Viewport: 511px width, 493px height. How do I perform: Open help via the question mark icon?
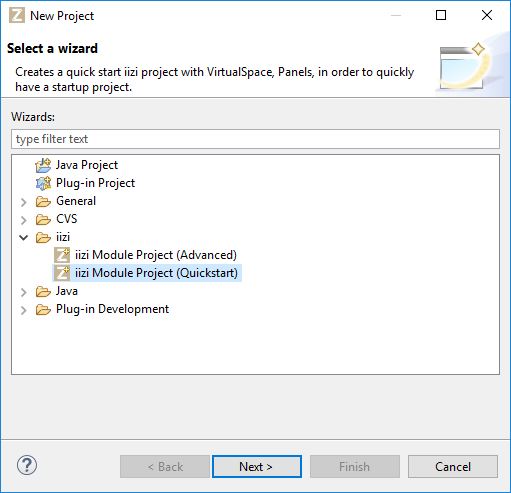pos(27,465)
